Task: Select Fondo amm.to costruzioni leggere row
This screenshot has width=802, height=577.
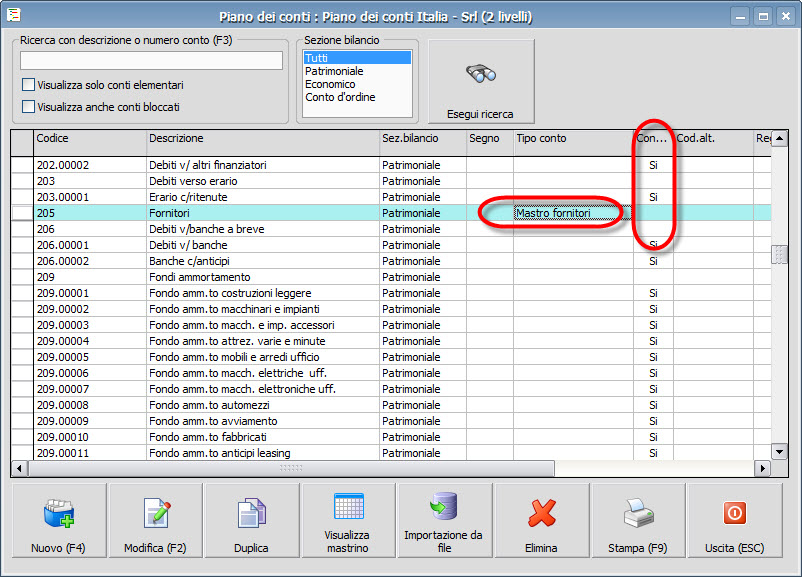Action: click(391, 293)
